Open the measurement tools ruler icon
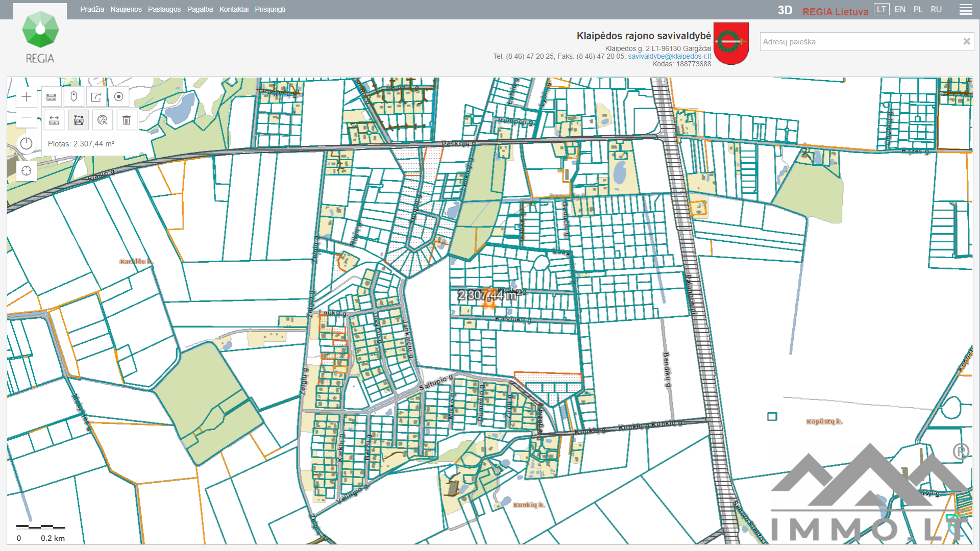The image size is (980, 551). [x=52, y=97]
